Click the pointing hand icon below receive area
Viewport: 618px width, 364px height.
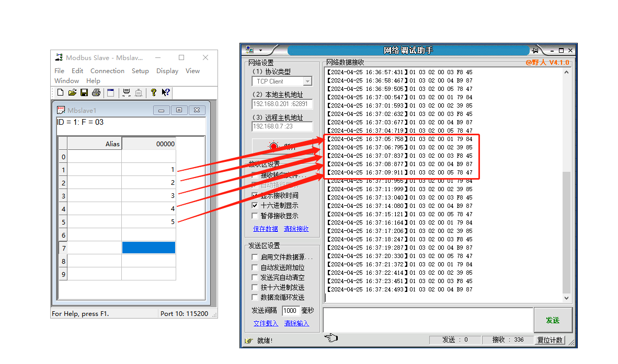coord(331,338)
